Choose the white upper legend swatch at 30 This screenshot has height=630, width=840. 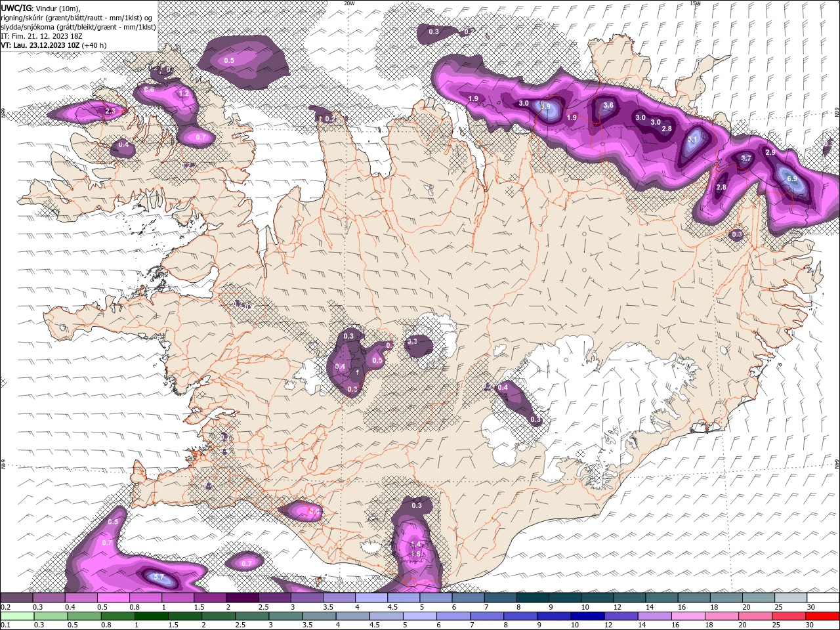[x=823, y=598]
